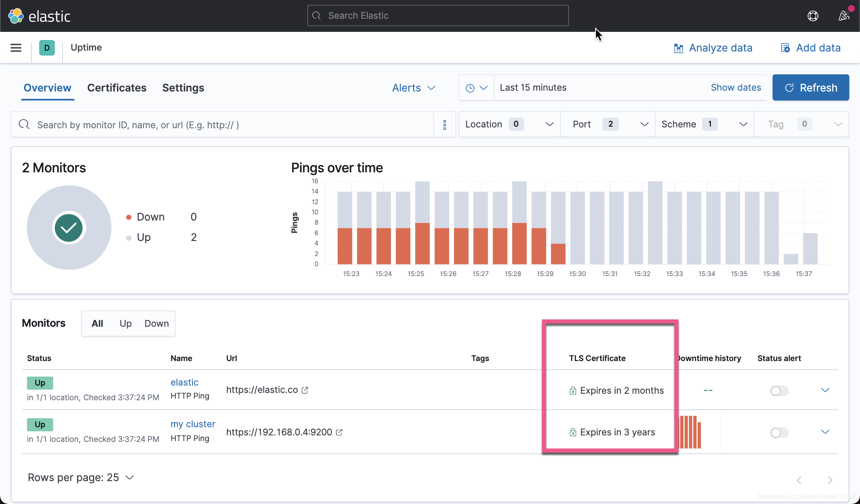The width and height of the screenshot is (860, 504).
Task: Expand the elastic monitor row details
Action: coord(825,390)
